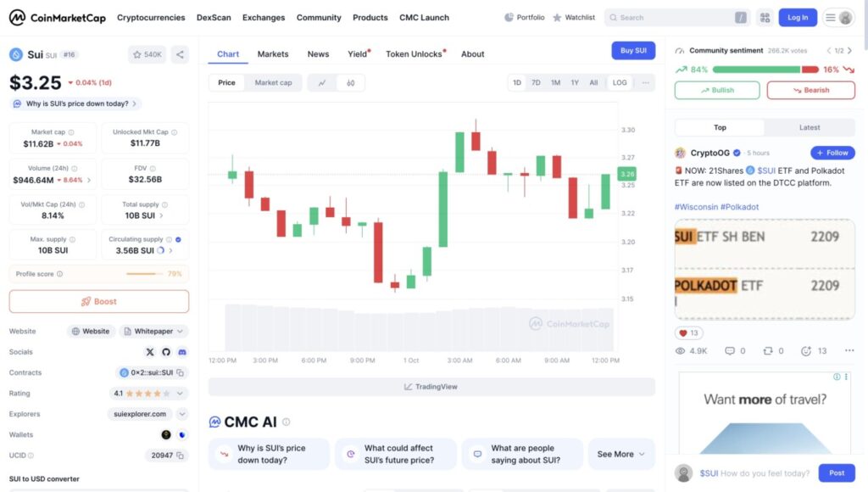868x492 pixels.
Task: Open the GitHub social link icon
Action: [166, 352]
